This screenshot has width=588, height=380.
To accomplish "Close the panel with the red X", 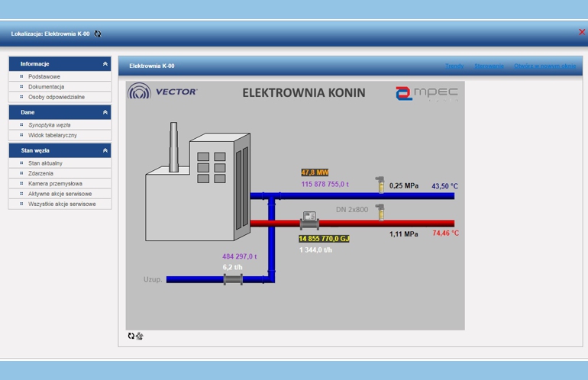I will [582, 32].
